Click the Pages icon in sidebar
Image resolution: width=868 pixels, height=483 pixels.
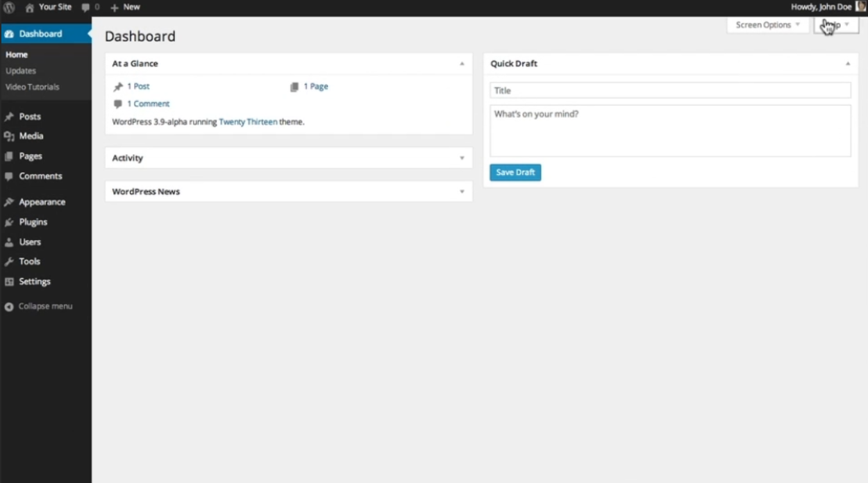pos(9,156)
